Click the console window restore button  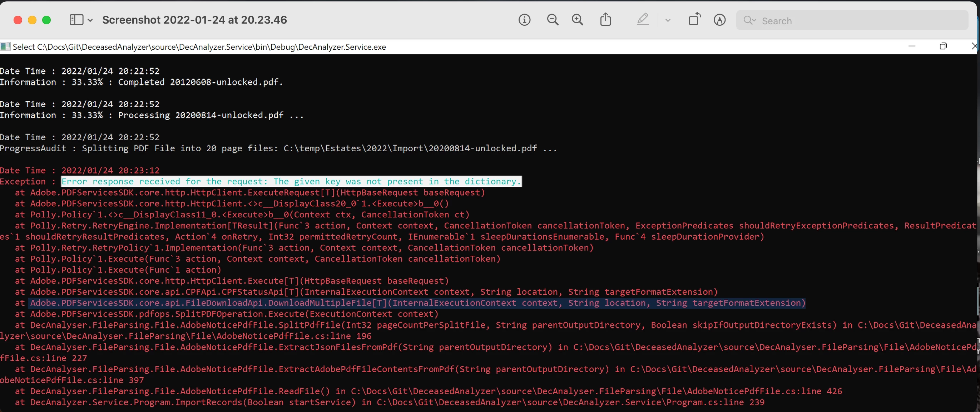coord(943,46)
